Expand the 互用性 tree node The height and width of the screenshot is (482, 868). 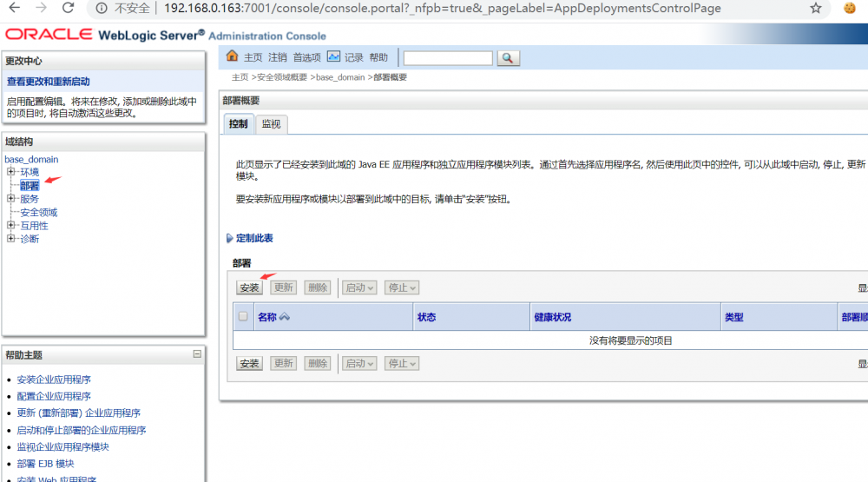(10, 225)
